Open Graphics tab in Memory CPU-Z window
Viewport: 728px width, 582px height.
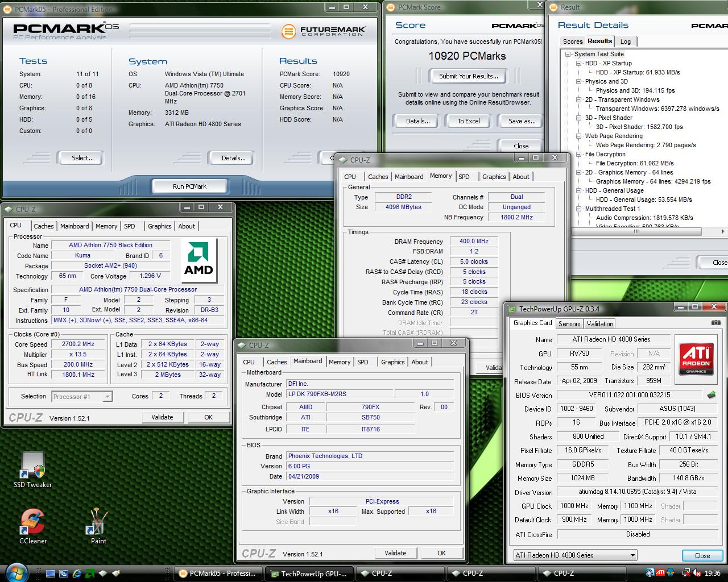(494, 177)
